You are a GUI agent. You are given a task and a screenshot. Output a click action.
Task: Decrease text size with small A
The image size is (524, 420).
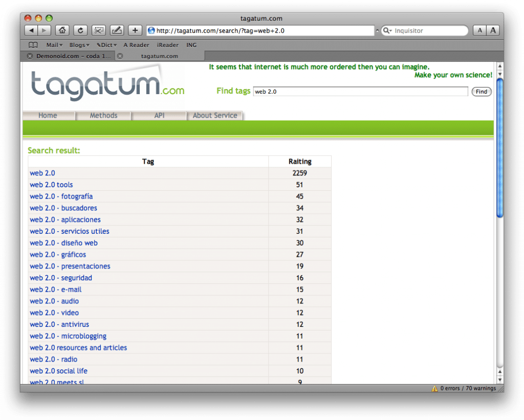point(480,30)
